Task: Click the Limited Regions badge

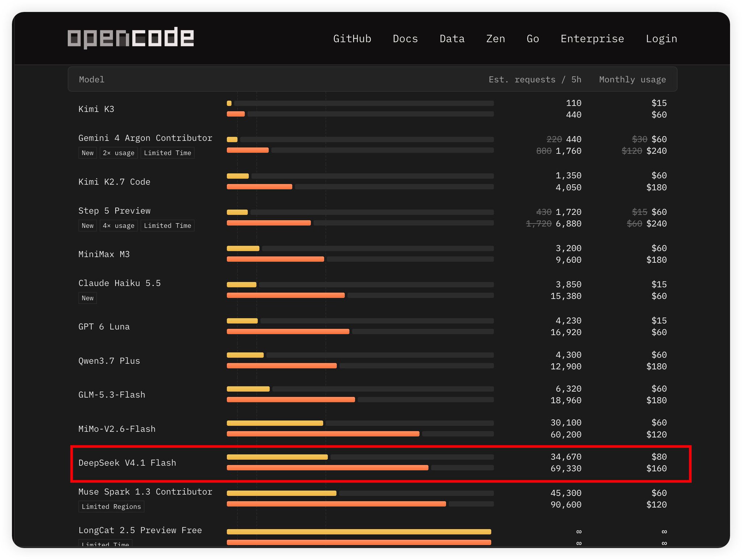Action: [111, 506]
